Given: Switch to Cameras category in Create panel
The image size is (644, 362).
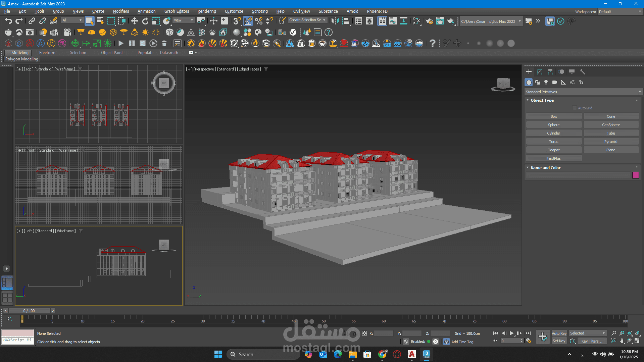Looking at the screenshot, I should tap(555, 82).
